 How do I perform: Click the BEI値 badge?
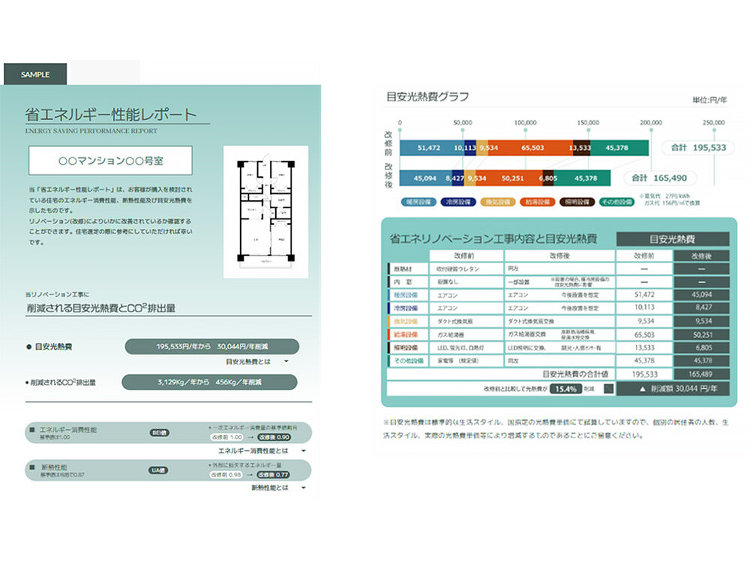159,433
